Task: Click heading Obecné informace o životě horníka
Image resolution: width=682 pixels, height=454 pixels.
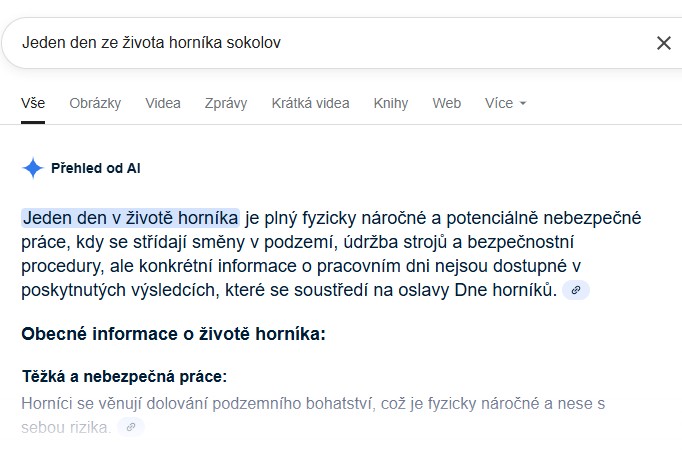Action: 174,334
